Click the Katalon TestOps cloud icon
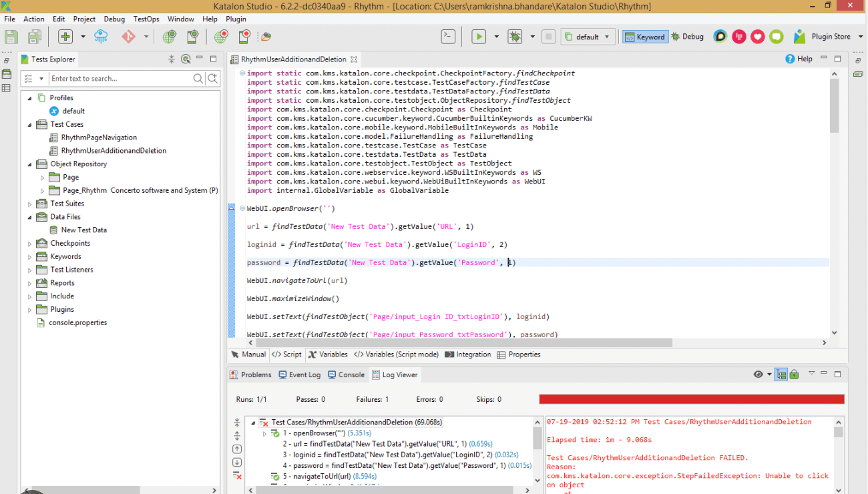868x494 pixels. click(x=101, y=37)
